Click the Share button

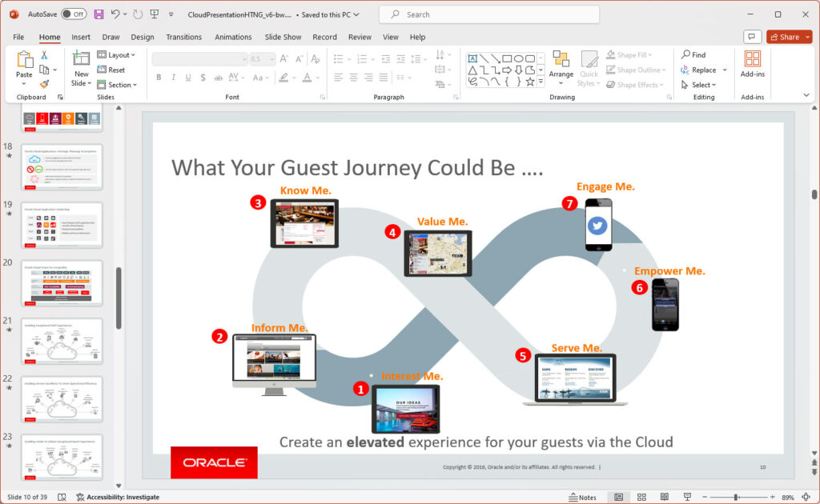tap(789, 37)
